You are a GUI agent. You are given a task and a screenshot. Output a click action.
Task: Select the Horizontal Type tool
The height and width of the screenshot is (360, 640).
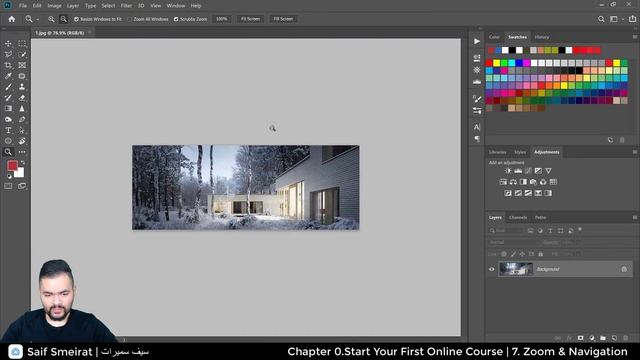[8, 130]
